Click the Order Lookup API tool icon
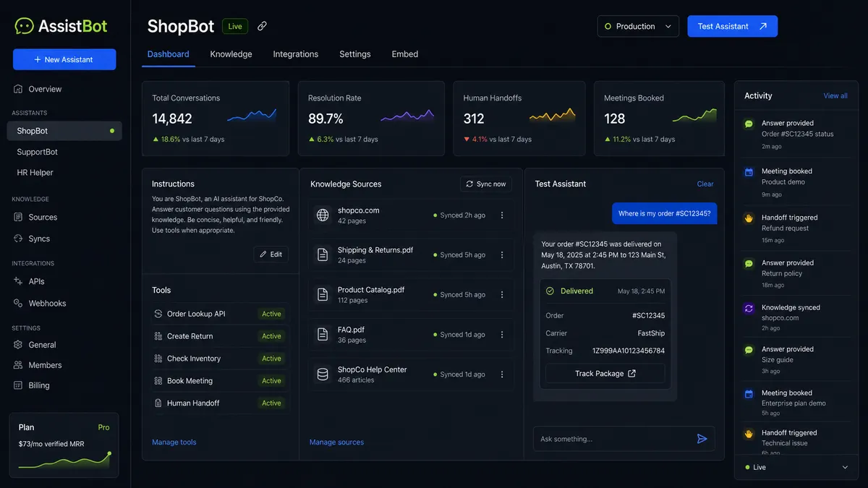The image size is (868, 488). (x=158, y=314)
